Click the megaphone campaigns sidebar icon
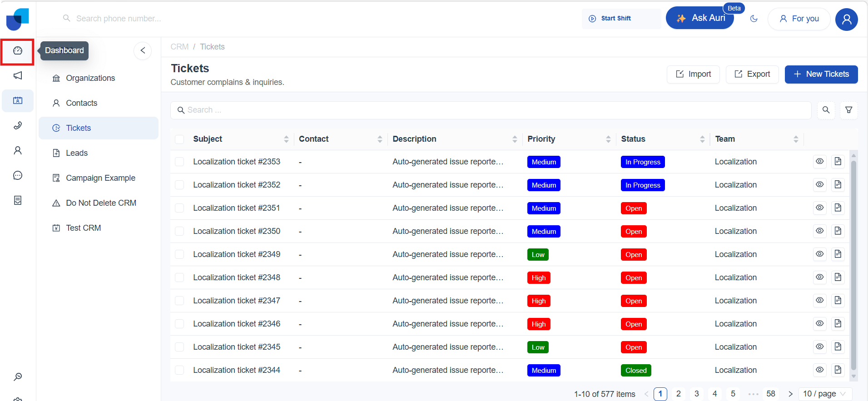The image size is (868, 401). click(18, 75)
